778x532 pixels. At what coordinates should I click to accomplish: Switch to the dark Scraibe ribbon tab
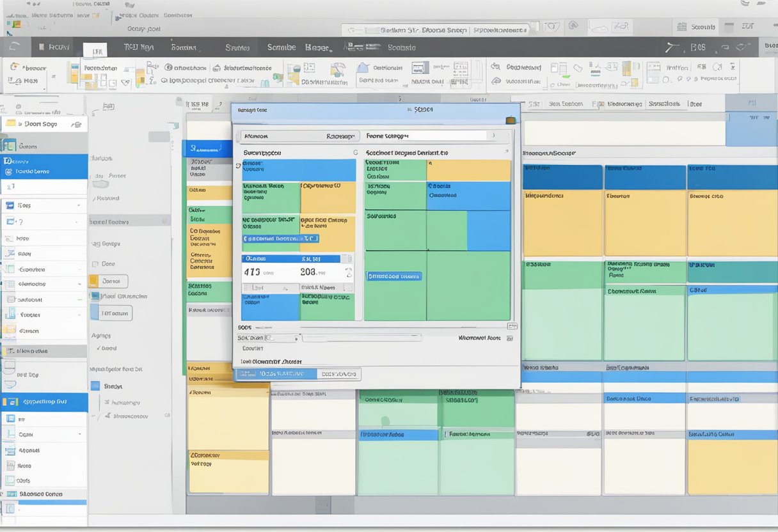coord(280,47)
